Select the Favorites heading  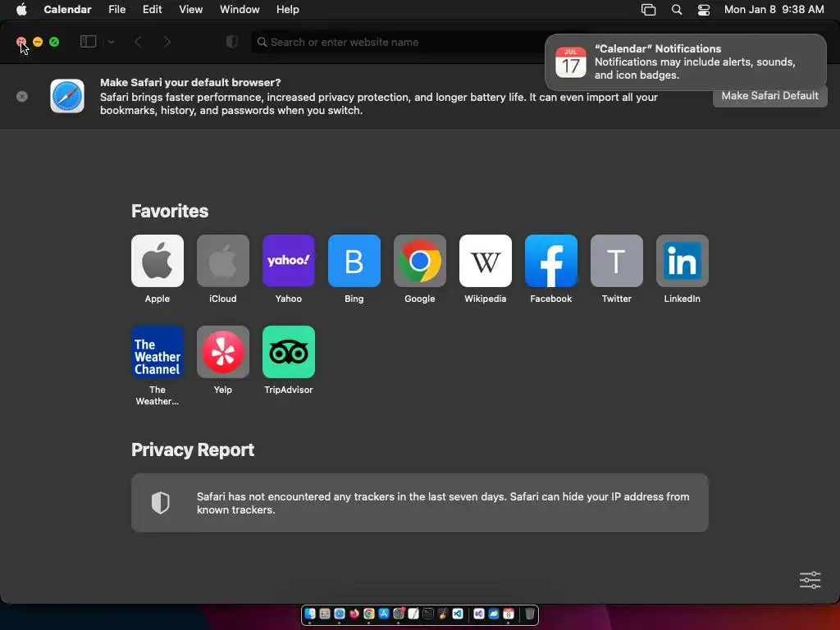(170, 211)
